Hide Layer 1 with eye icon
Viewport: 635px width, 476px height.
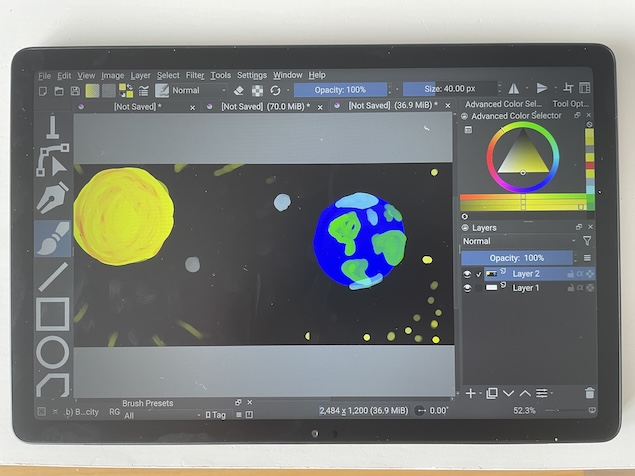[x=467, y=288]
